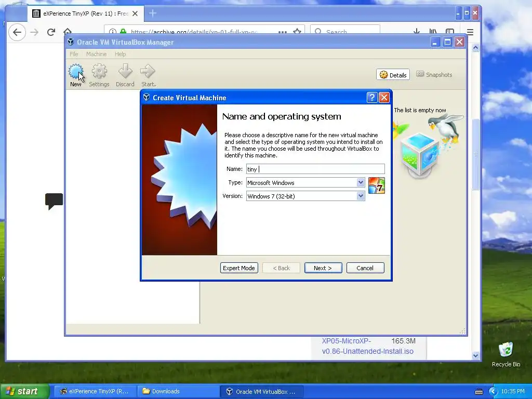Screen dimensions: 532x399
Task: Switch to eXPerience TinyXP taskbar button
Action: 96,392
